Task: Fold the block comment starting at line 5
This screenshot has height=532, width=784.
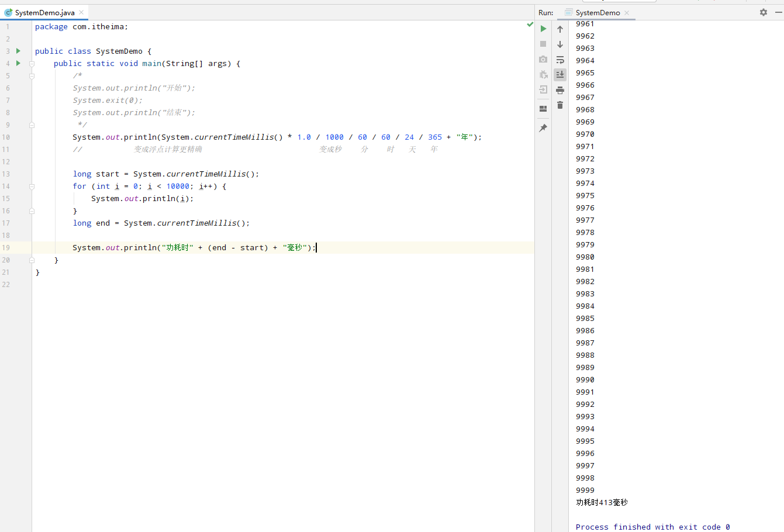Action: tap(32, 76)
